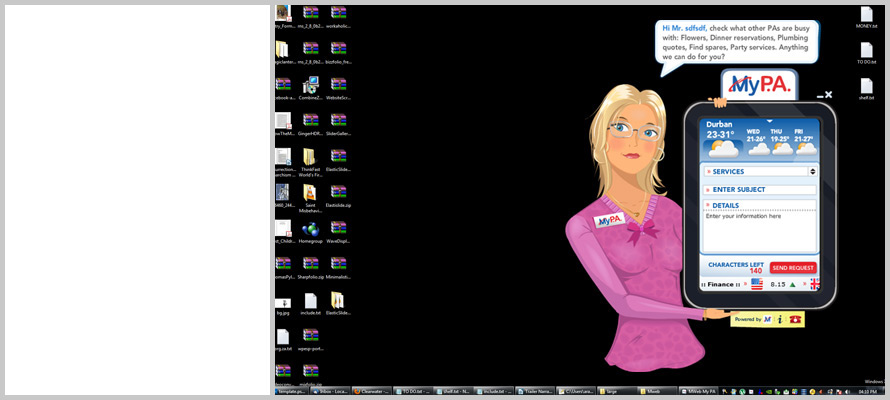
Task: Click the US flag finance icon
Action: tap(757, 284)
